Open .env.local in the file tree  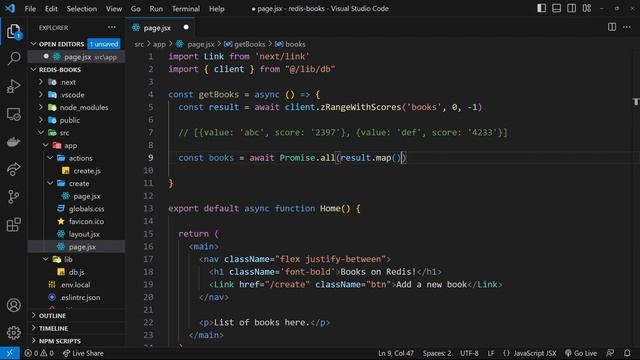76,284
